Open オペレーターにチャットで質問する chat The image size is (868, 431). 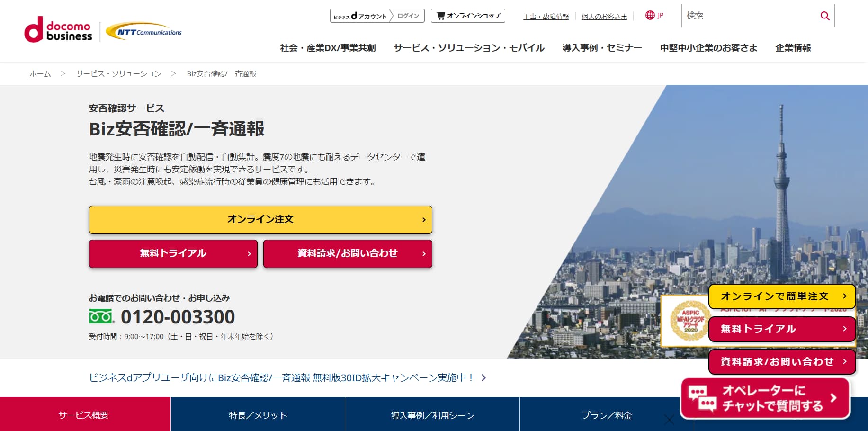point(765,398)
